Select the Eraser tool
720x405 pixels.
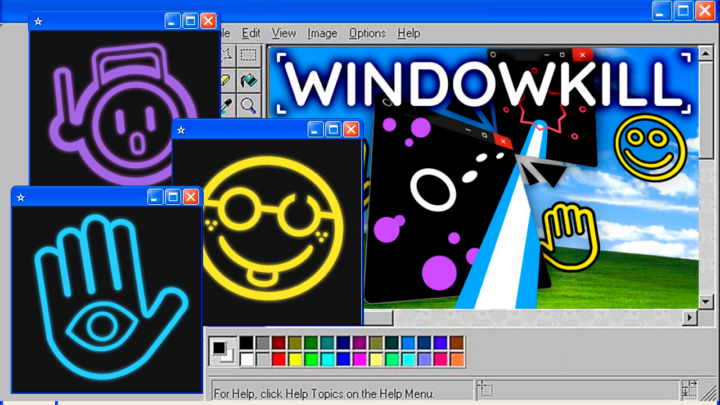tap(227, 81)
